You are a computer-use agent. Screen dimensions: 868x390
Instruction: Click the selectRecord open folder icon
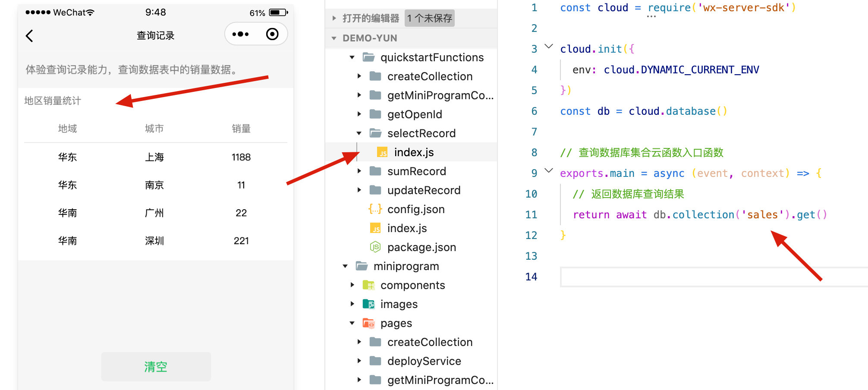pos(375,133)
